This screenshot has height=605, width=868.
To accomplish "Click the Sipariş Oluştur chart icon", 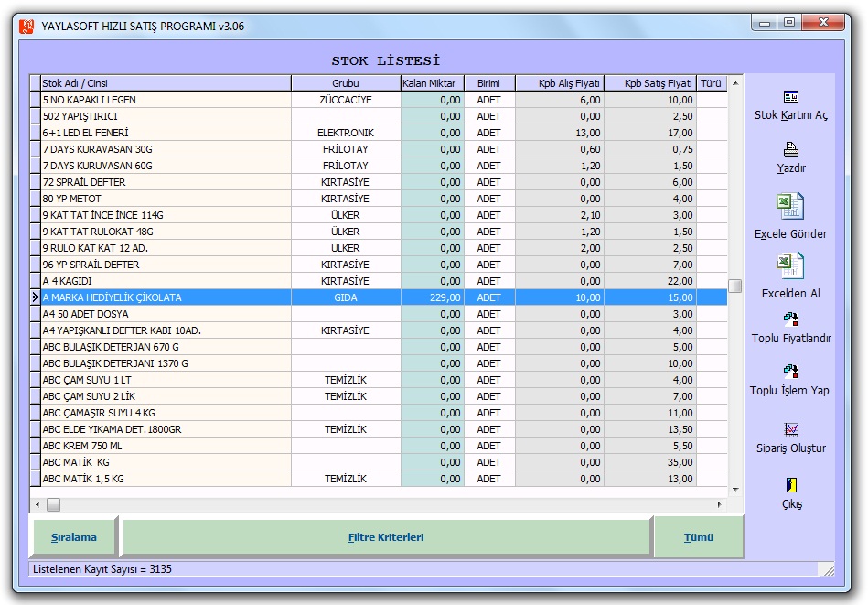I will click(x=791, y=429).
